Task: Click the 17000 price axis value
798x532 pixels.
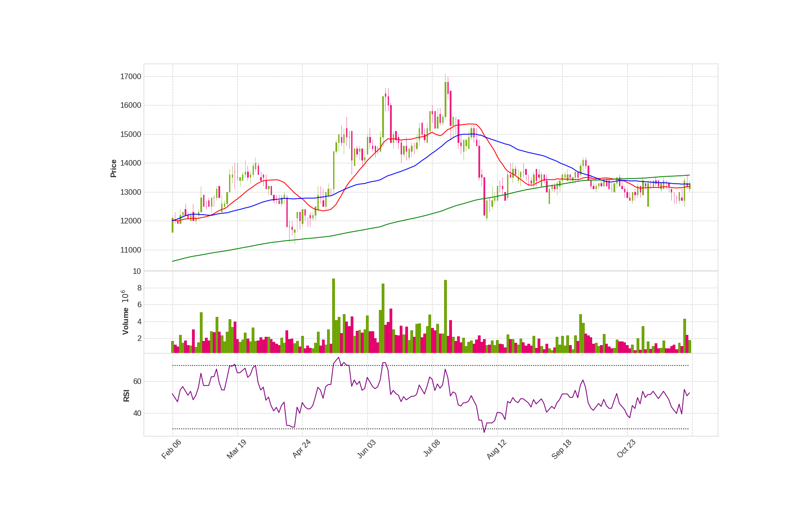Action: pyautogui.click(x=130, y=77)
